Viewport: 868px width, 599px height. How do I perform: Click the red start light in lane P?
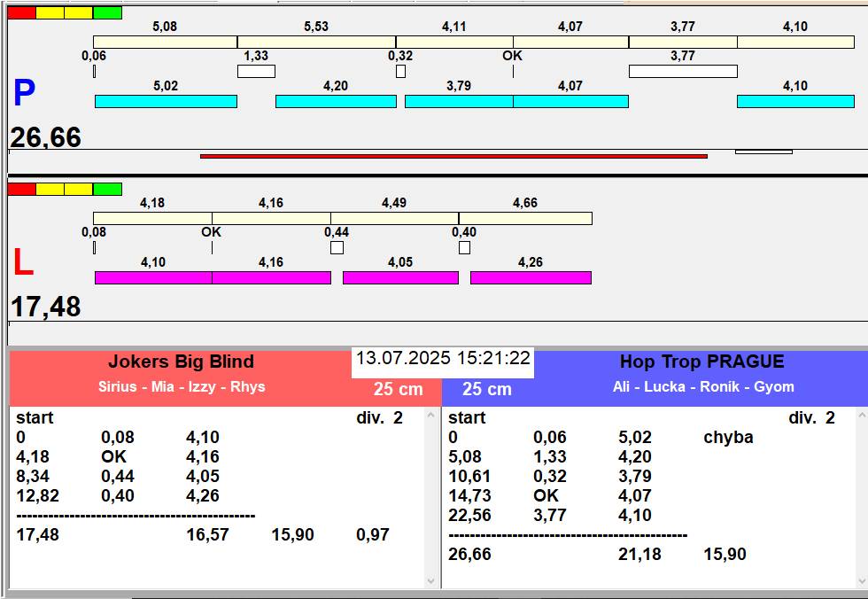click(x=22, y=12)
